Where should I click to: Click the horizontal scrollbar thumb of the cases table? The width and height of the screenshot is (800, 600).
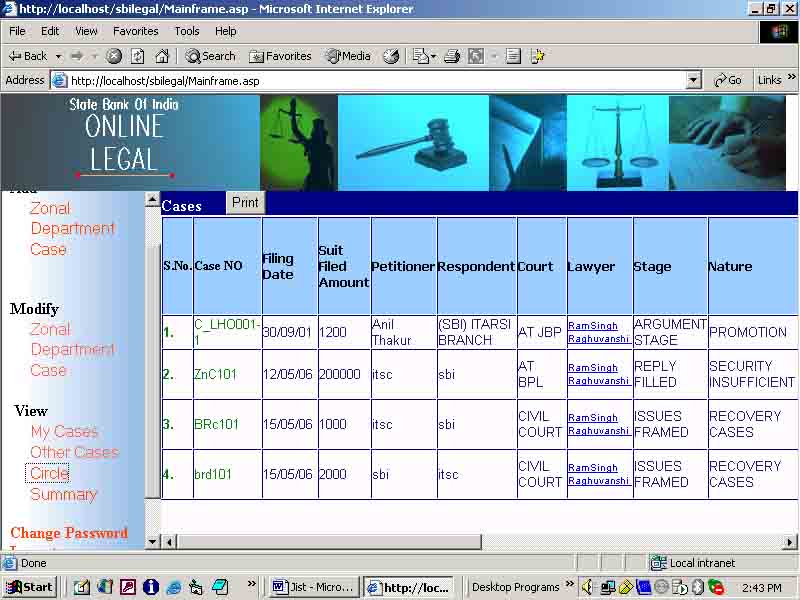click(329, 542)
